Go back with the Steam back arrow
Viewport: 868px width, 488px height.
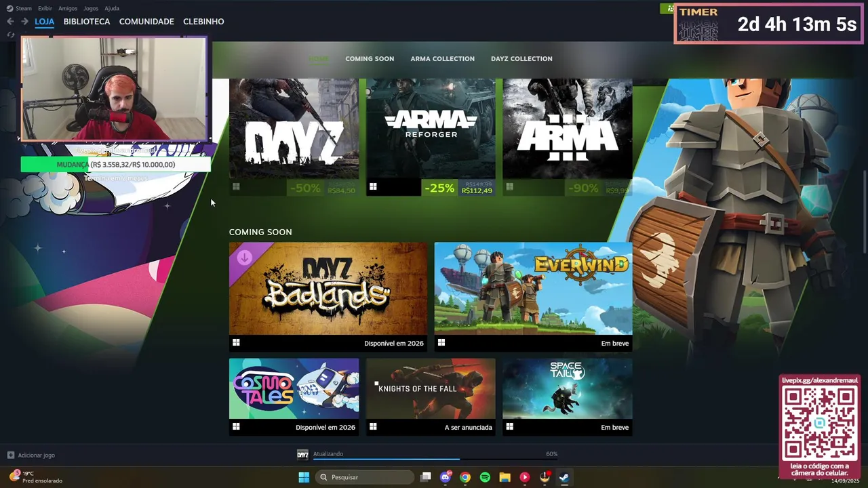(10, 22)
